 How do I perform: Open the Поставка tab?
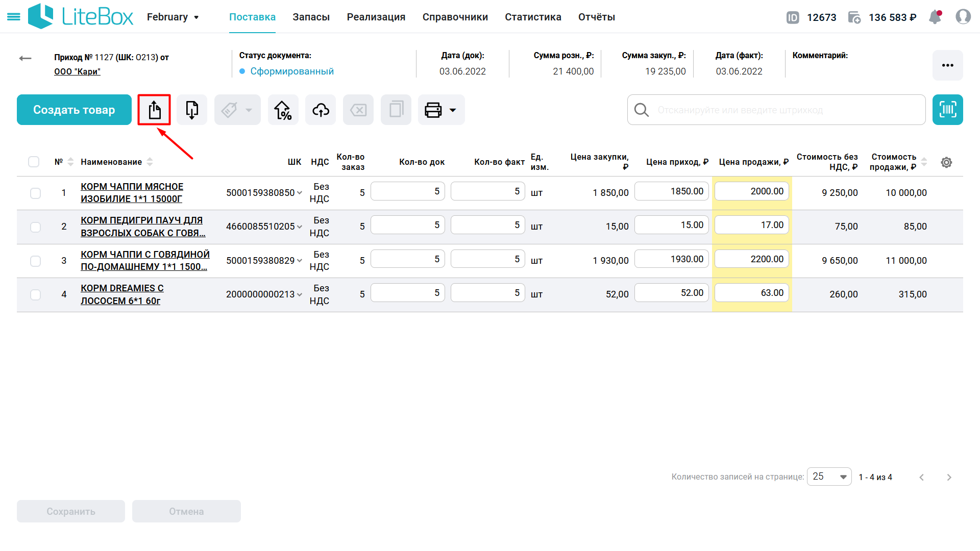(x=252, y=17)
